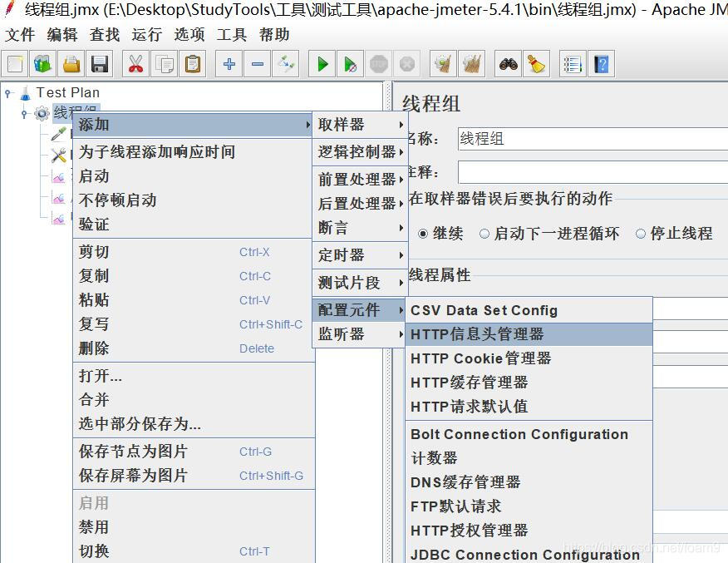Click the 名称 input field
This screenshot has height=563, width=728.
click(x=593, y=139)
